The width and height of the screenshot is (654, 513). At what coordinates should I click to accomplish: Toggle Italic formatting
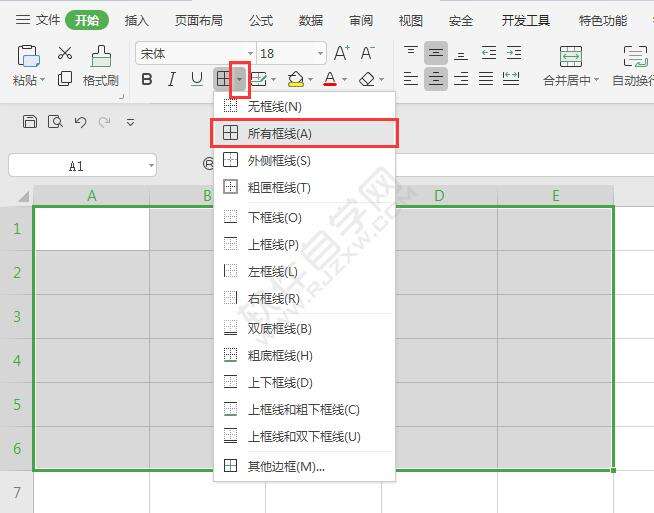coord(172,79)
